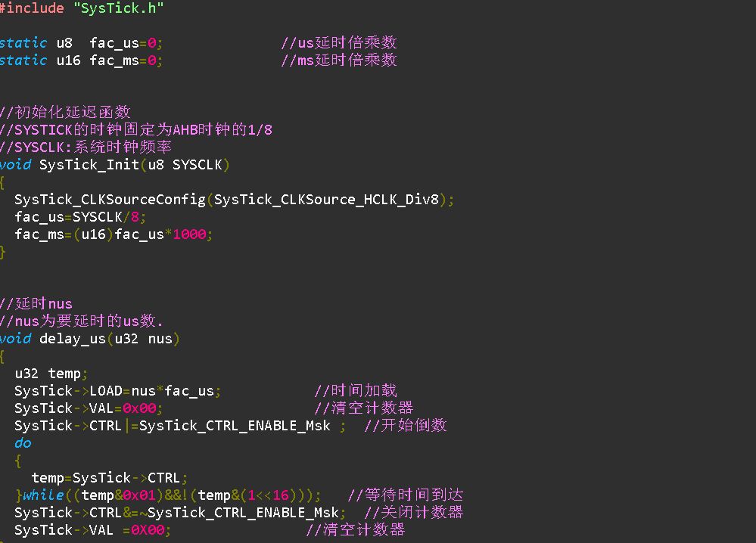Click the //等待时间到达 comment
Viewport: 756px width, 543px height.
click(x=406, y=495)
